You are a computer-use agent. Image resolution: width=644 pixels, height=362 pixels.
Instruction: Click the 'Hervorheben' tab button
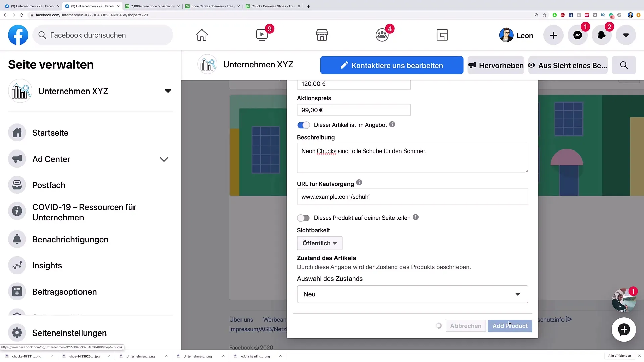point(495,65)
